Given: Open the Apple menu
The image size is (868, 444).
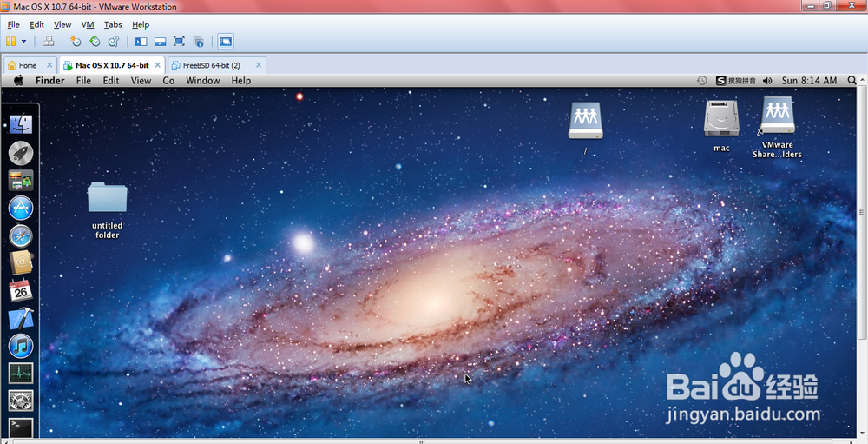Looking at the screenshot, I should click(18, 81).
